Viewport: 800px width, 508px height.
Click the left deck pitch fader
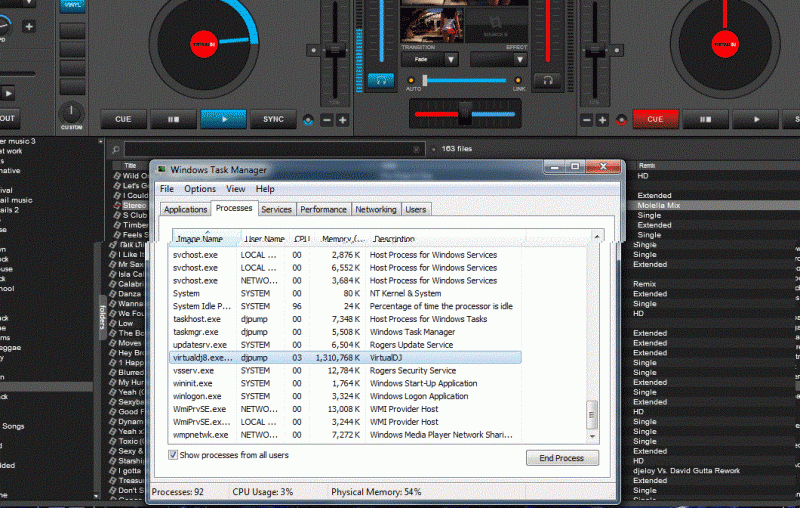click(x=335, y=51)
